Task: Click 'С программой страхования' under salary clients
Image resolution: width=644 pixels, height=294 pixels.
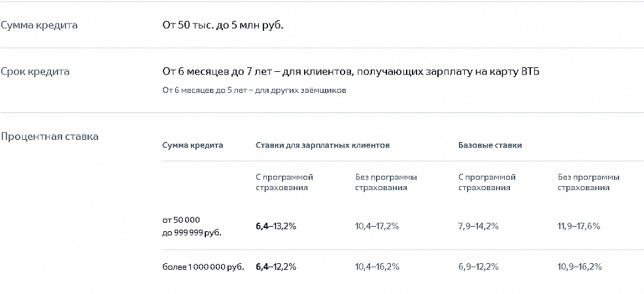Action: pos(284,182)
